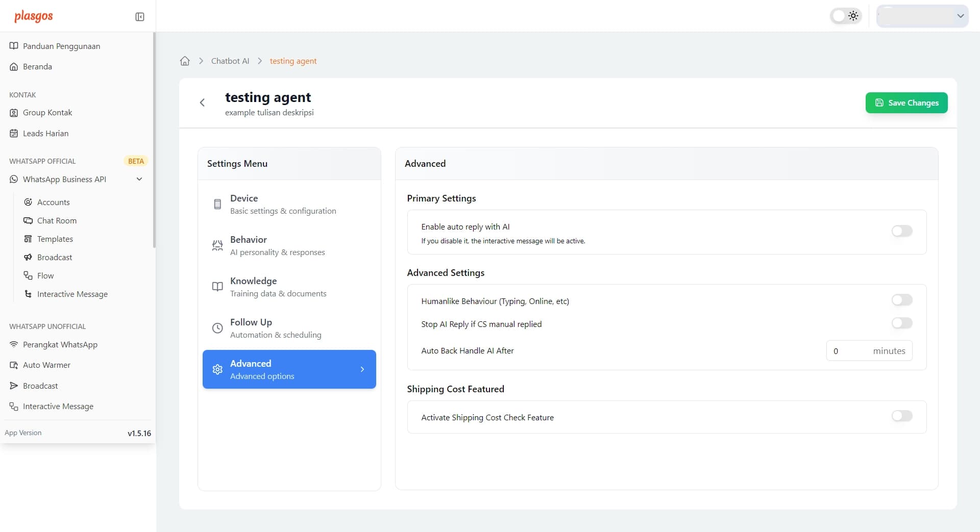Activate Shipping Cost Check Feature
This screenshot has width=980, height=532.
click(901, 416)
